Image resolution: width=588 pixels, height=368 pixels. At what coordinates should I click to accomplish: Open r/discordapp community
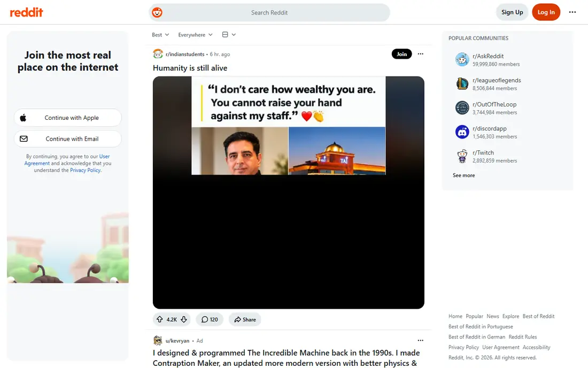point(489,128)
